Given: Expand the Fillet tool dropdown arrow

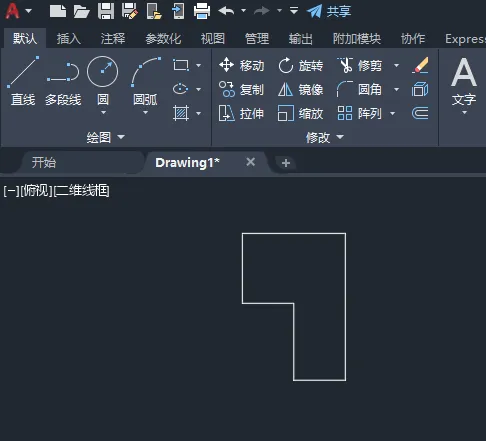Looking at the screenshot, I should (396, 89).
